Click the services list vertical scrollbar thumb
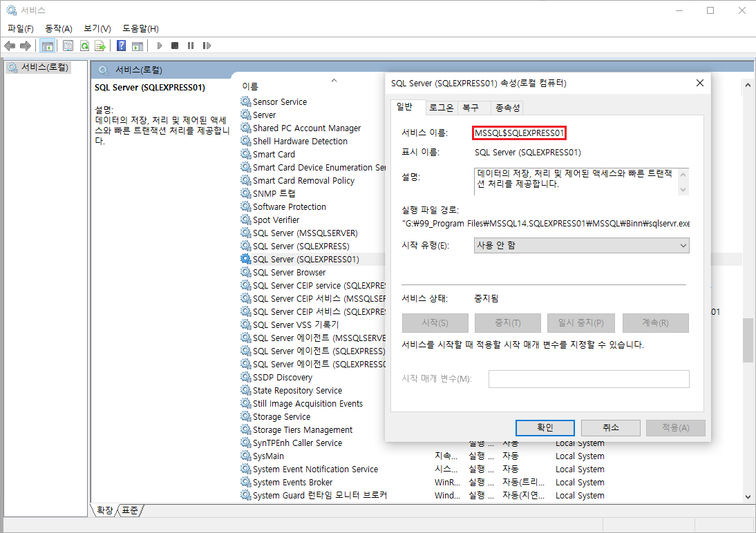 point(748,340)
